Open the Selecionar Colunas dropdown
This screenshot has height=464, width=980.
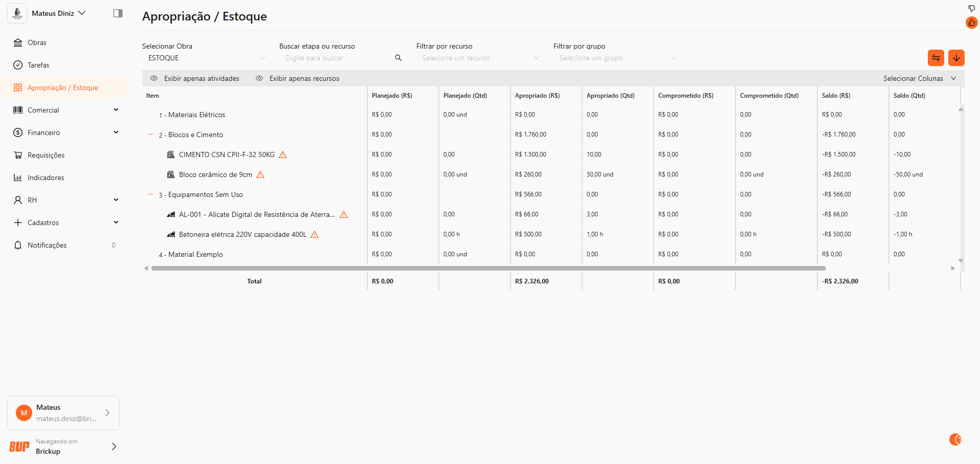coord(920,78)
